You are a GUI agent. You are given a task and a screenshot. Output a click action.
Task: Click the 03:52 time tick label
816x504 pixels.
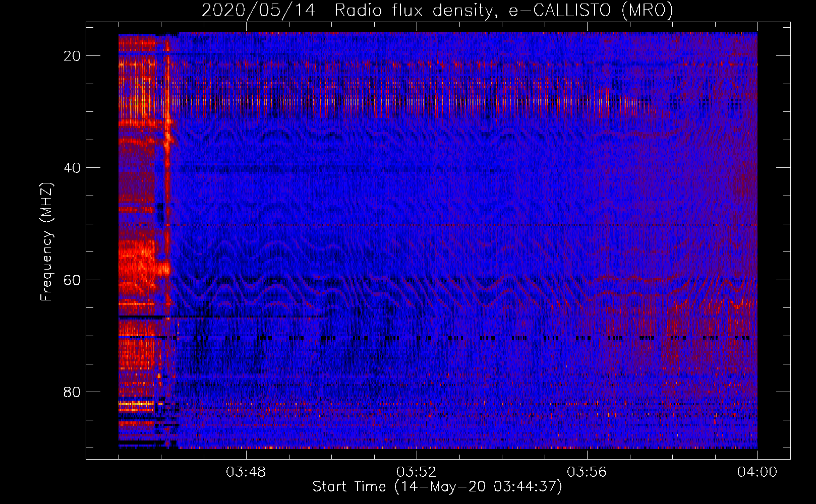click(416, 472)
